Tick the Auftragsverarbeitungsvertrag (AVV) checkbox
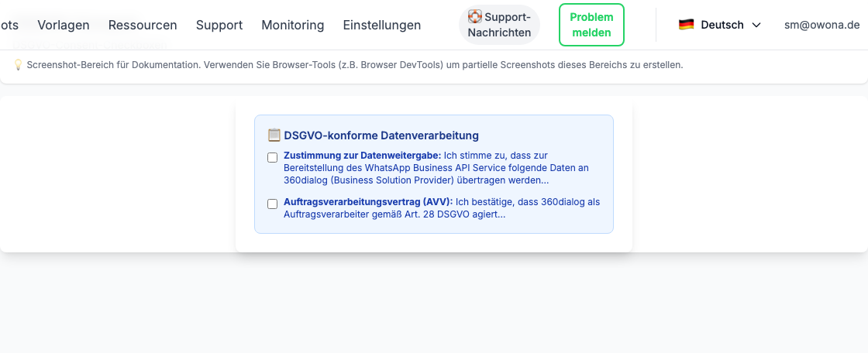Viewport: 868px width, 353px height. click(x=273, y=204)
